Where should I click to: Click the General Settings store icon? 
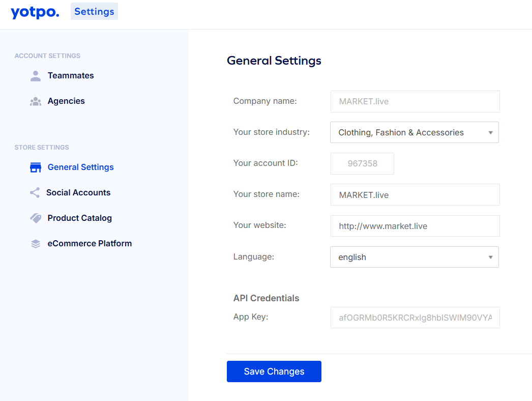pyautogui.click(x=36, y=167)
